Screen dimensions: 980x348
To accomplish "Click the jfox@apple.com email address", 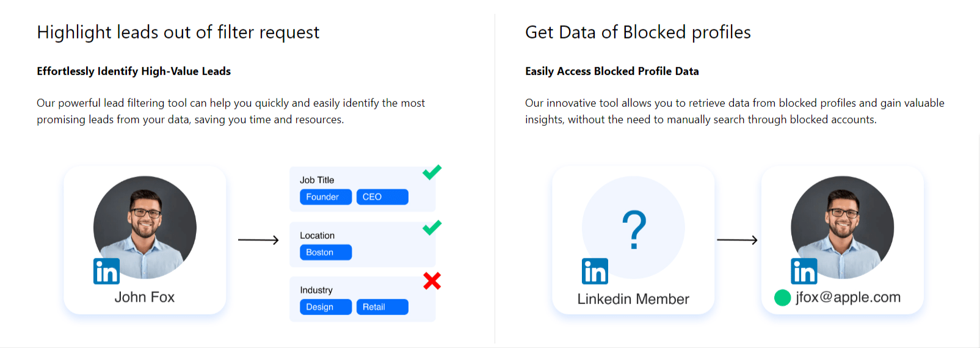I will tap(848, 297).
